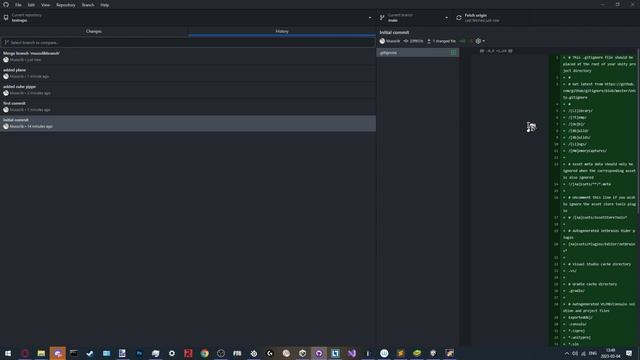Open the diff settings gear dropdown
This screenshot has width=640, height=360.
point(480,41)
